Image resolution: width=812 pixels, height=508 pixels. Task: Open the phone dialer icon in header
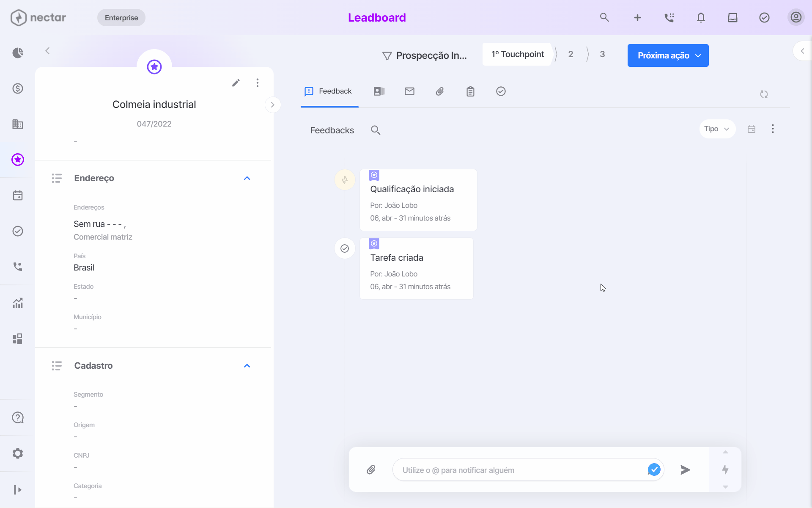669,17
